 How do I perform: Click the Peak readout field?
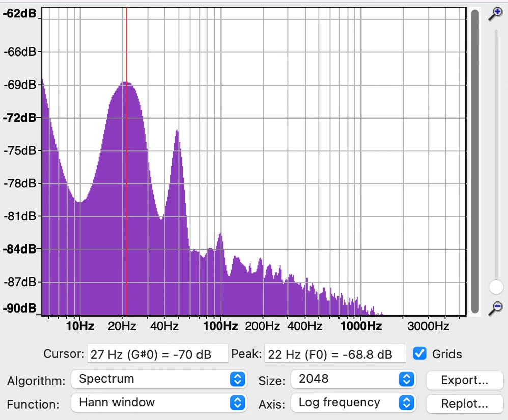tap(335, 354)
